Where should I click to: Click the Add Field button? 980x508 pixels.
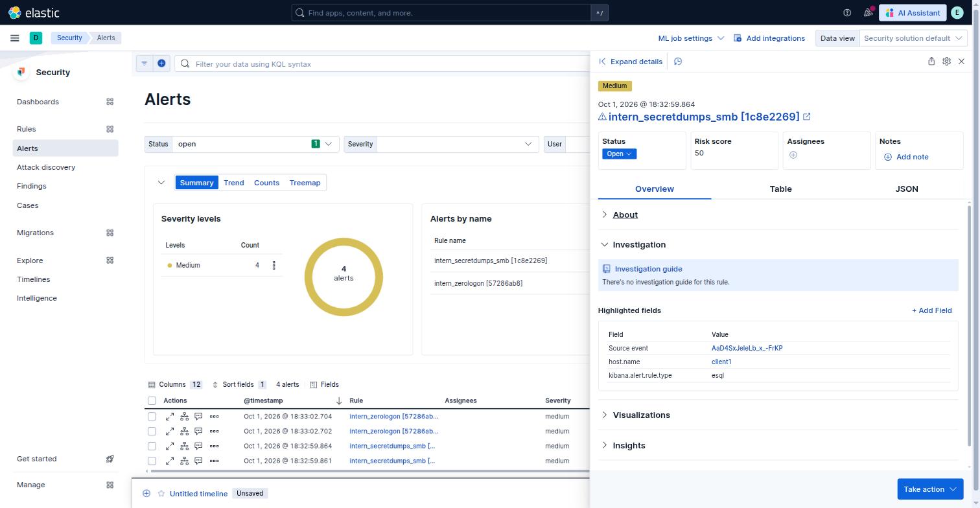pyautogui.click(x=931, y=310)
